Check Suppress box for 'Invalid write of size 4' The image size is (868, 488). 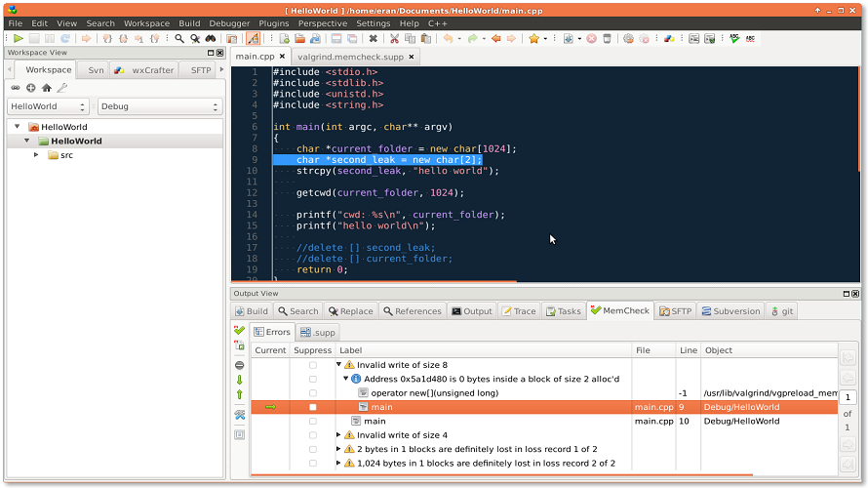pos(313,435)
